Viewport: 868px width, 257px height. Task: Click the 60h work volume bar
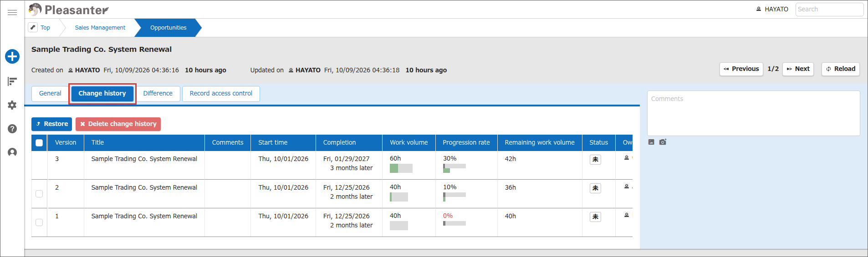coord(401,168)
